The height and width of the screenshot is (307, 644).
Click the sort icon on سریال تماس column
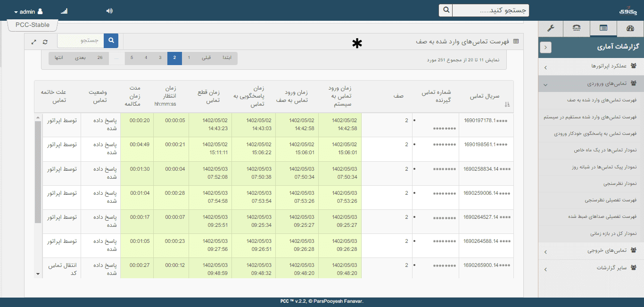507,105
